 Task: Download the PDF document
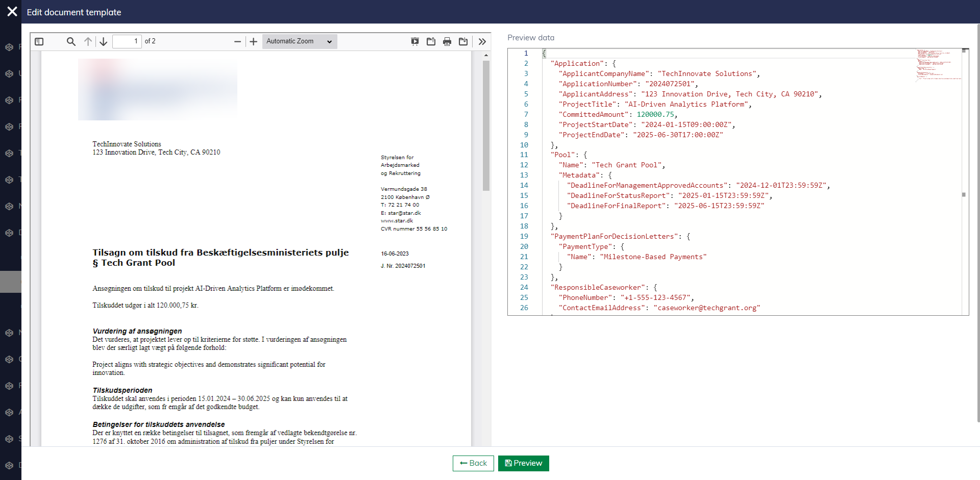(x=463, y=41)
